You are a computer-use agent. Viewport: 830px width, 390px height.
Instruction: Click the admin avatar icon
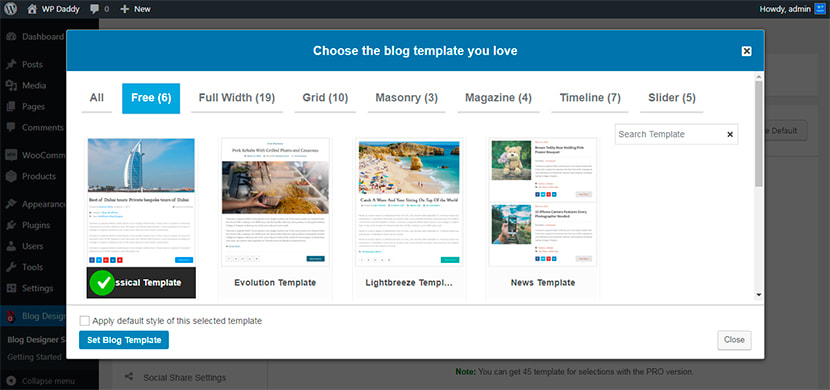tap(819, 9)
